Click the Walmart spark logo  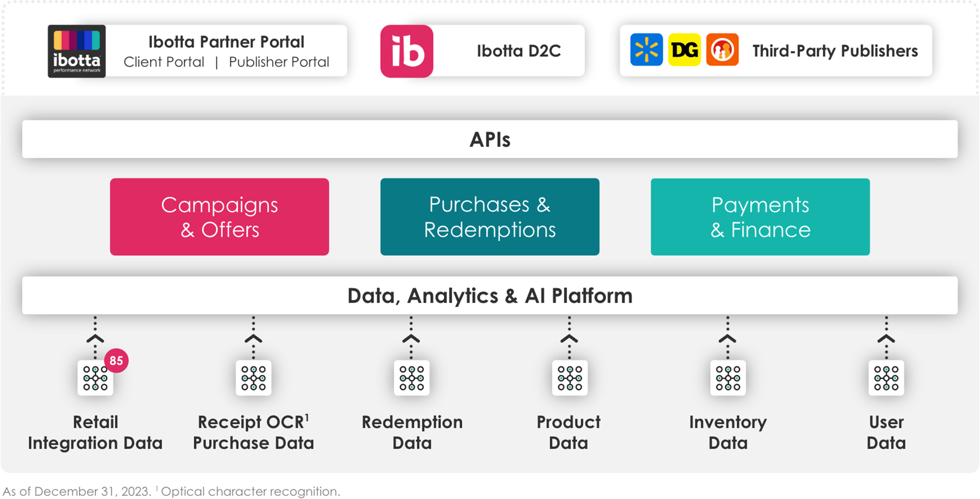[646, 50]
